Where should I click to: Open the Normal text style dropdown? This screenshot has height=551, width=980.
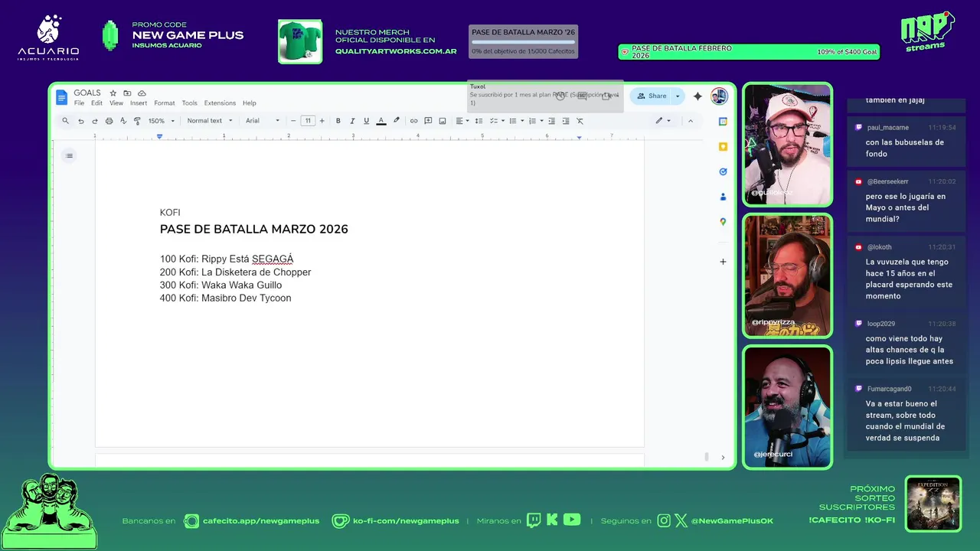(x=209, y=121)
